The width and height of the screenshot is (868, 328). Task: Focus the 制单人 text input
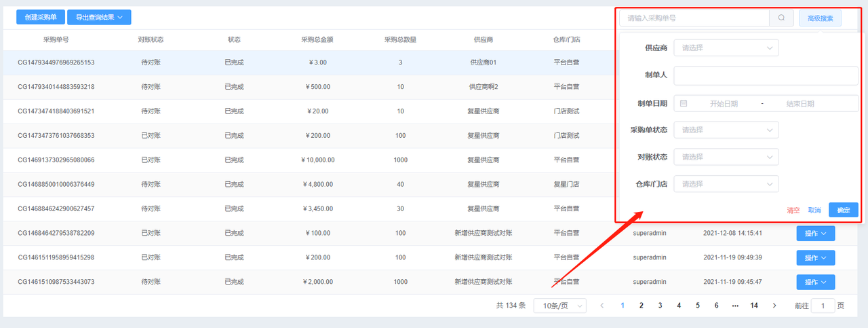(x=766, y=75)
